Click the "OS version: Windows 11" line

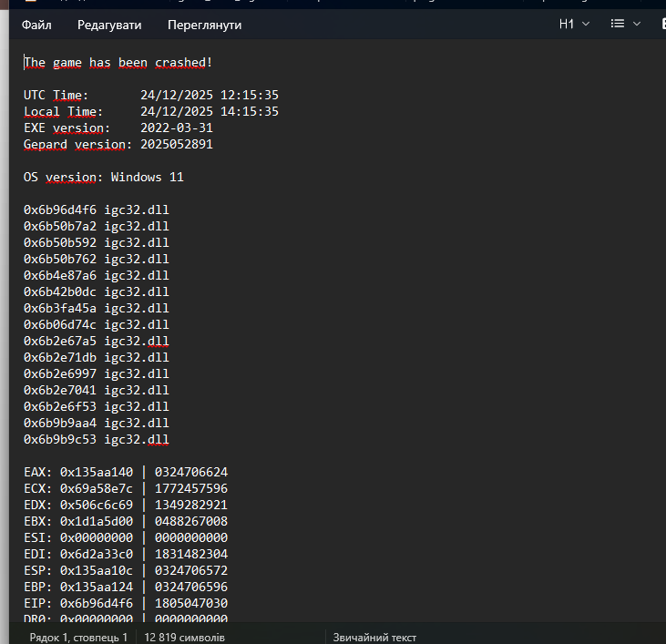click(x=104, y=178)
